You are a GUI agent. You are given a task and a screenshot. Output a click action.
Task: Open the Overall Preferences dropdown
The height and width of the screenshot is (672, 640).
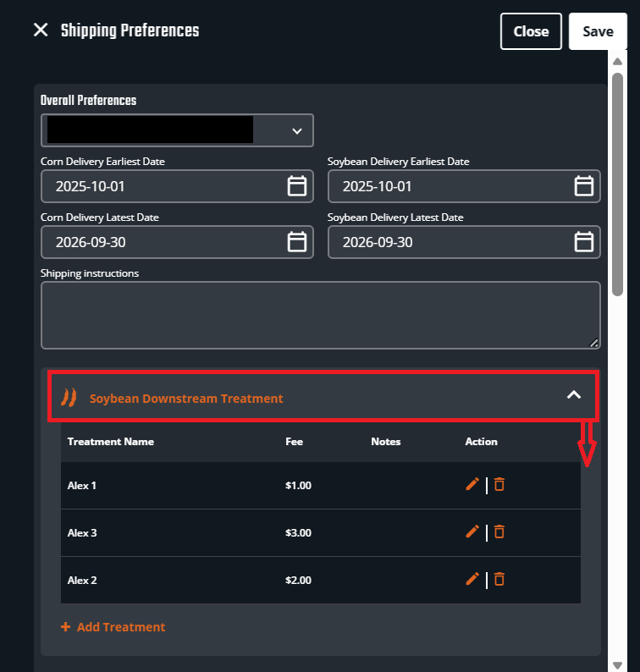pos(177,130)
